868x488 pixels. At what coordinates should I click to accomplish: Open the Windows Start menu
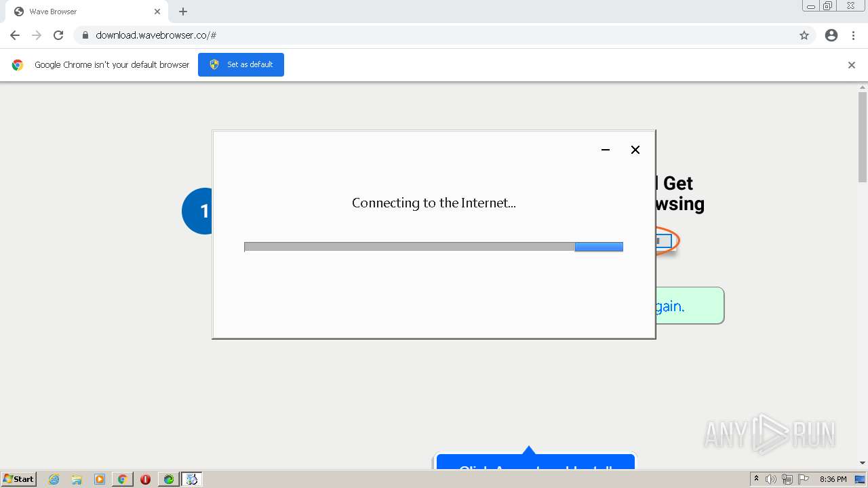[x=18, y=479]
